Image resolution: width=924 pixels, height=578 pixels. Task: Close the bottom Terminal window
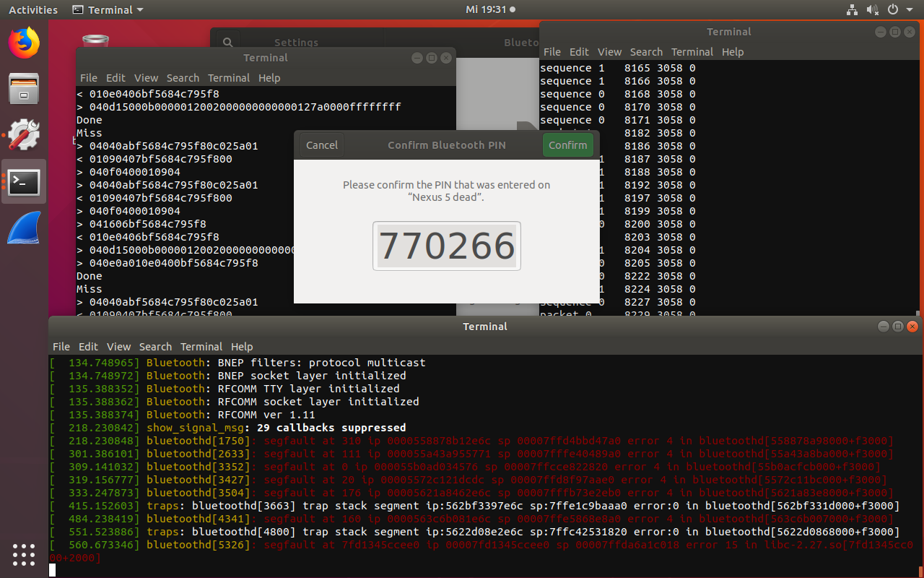tap(911, 327)
